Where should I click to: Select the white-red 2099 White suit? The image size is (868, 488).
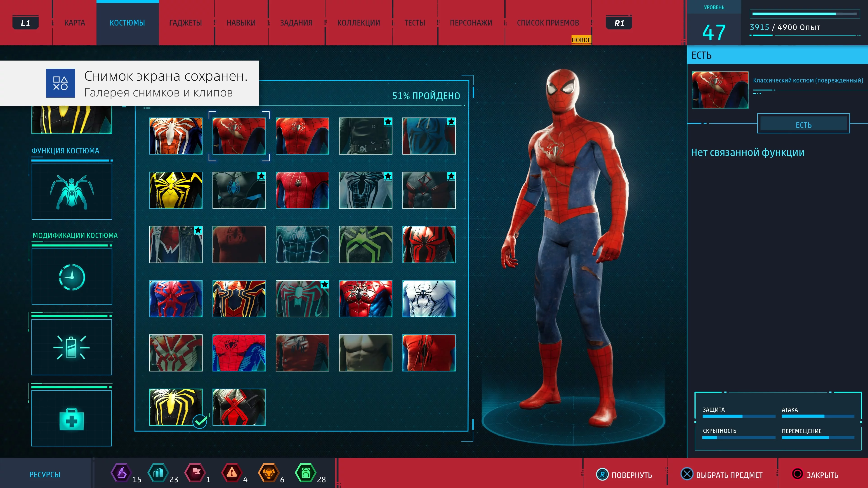pos(176,353)
